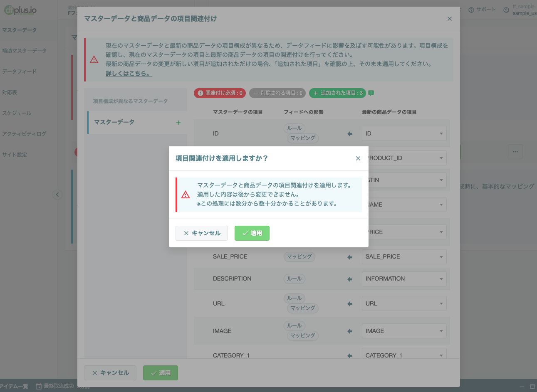Click the arrow icon in SALE_PRICE row
Viewport: 537px width, 392px height.
(350, 257)
